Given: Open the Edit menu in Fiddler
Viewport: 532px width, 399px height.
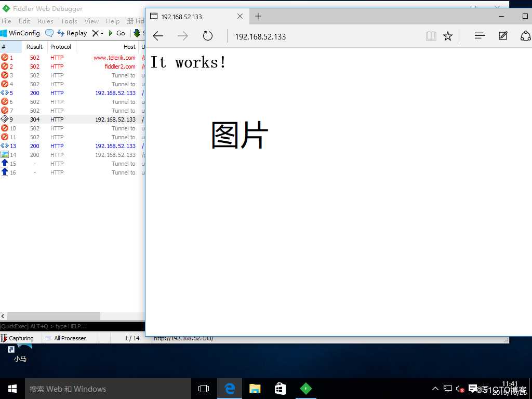Looking at the screenshot, I should [24, 21].
